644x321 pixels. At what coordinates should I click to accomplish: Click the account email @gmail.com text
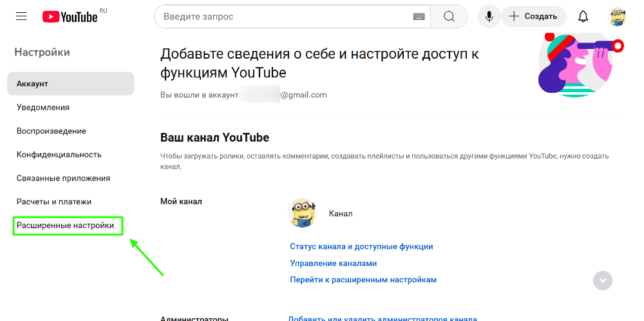click(303, 95)
